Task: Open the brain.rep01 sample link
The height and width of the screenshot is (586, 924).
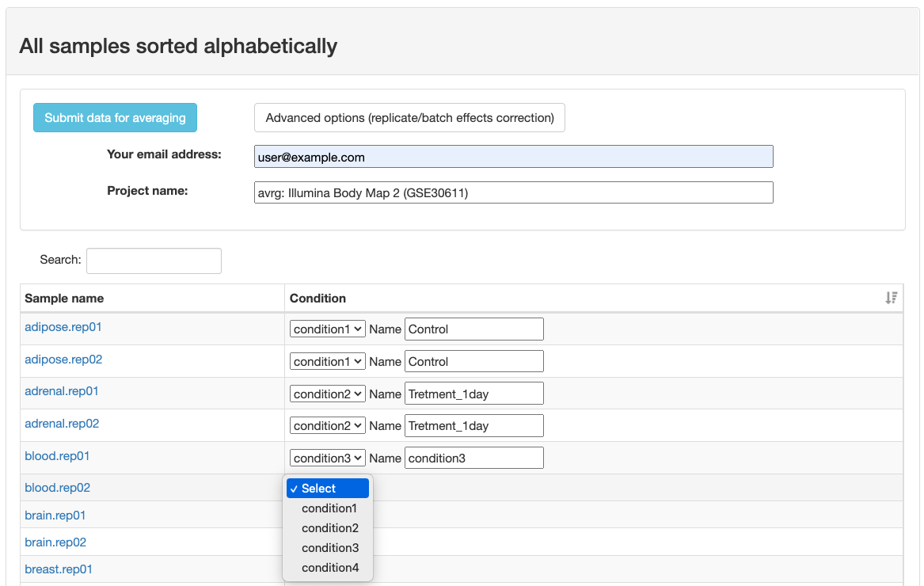Action: pos(55,516)
